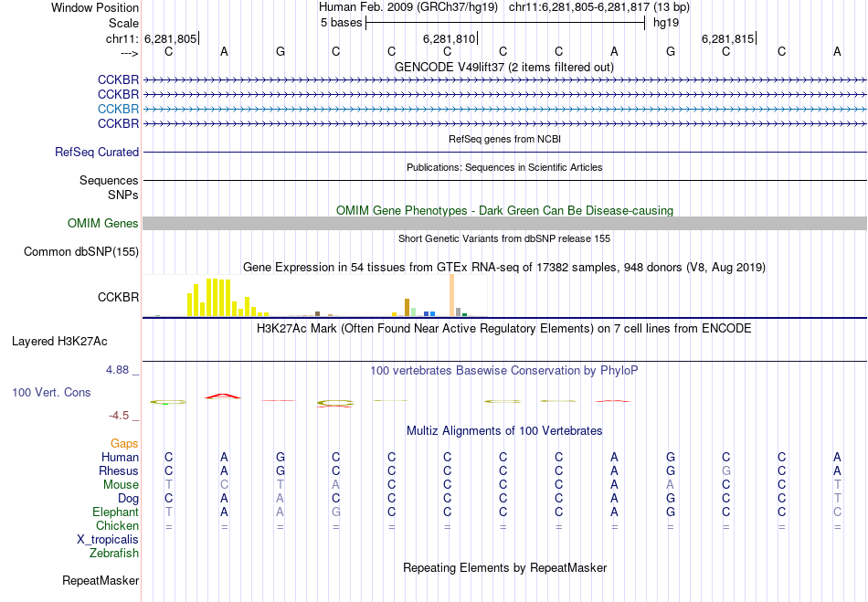Screen dimensions: 868x602
Task: Click the gray T in the Dog row
Action: point(837,499)
